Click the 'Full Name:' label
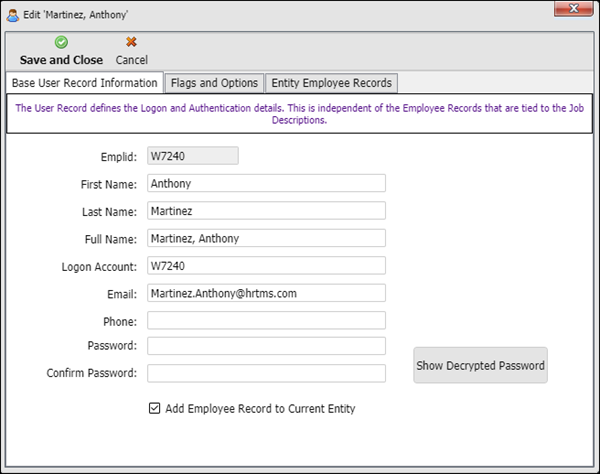This screenshot has width=600, height=474. (111, 239)
